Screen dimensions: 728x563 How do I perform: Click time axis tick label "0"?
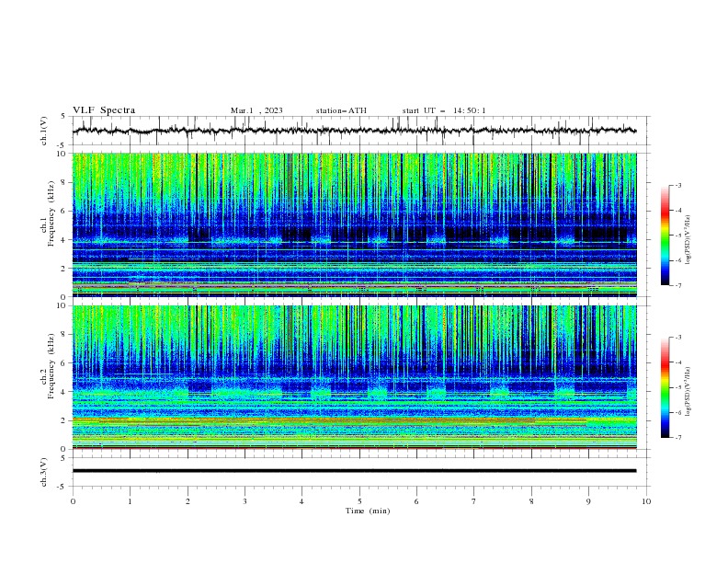[x=73, y=501]
